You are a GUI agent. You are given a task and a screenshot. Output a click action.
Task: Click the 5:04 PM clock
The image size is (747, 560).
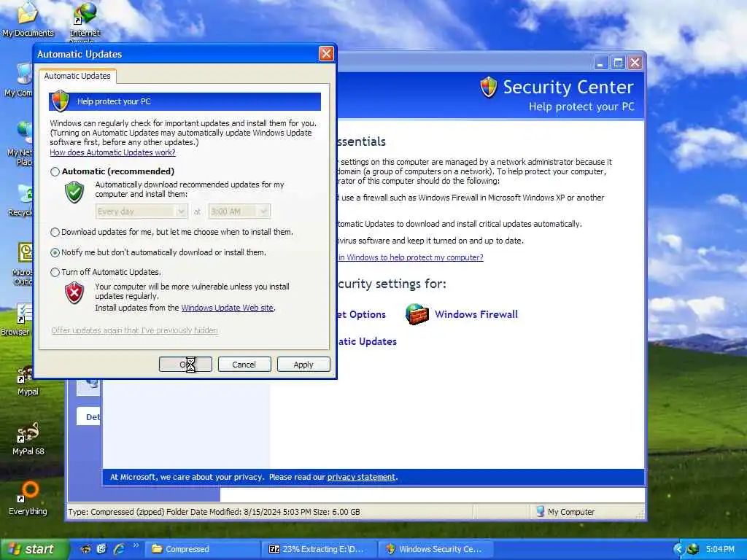[x=720, y=549]
